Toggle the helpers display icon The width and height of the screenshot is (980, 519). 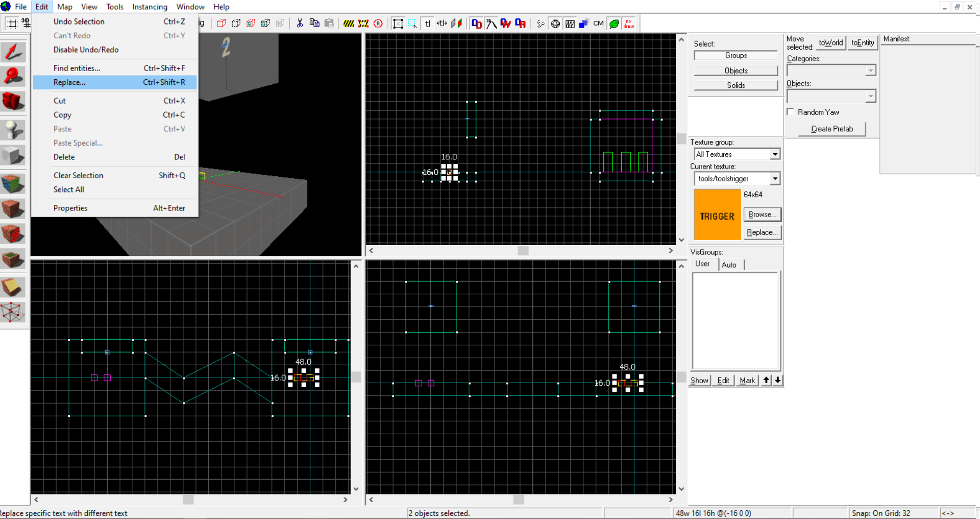pos(541,23)
